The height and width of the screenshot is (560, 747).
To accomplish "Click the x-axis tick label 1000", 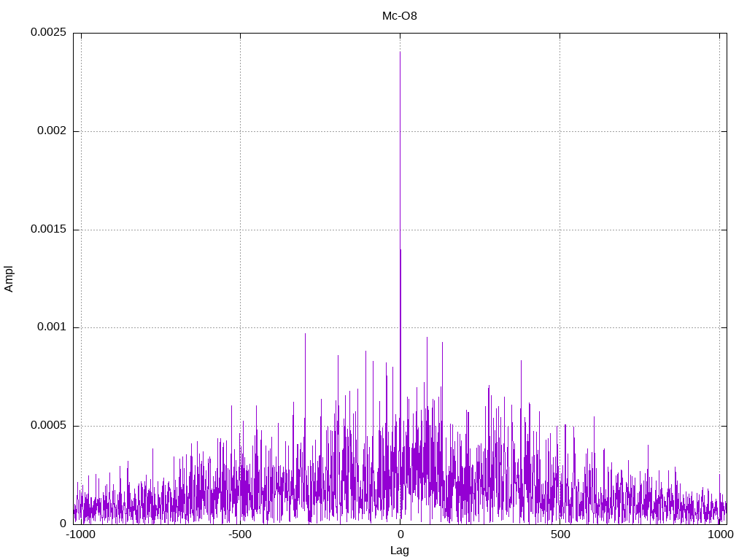I will point(720,534).
